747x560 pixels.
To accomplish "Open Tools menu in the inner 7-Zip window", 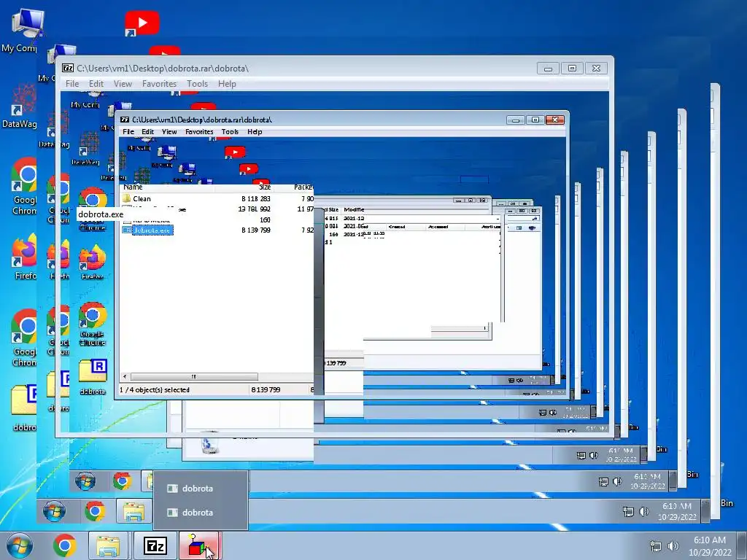I will 230,132.
